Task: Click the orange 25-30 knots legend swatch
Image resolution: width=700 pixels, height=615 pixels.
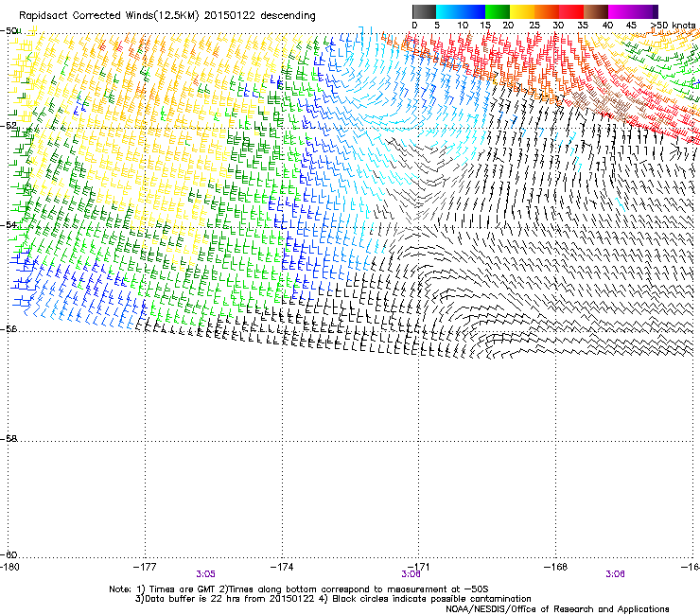Action: click(x=547, y=11)
